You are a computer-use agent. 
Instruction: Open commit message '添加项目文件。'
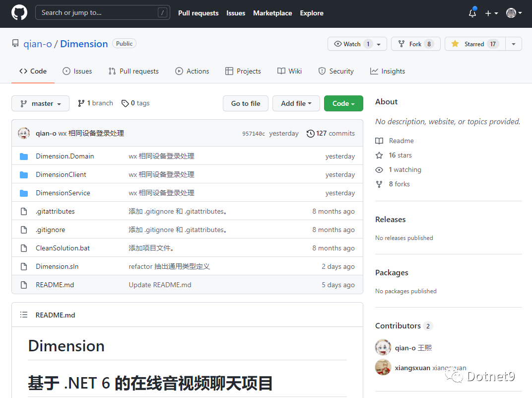point(151,248)
